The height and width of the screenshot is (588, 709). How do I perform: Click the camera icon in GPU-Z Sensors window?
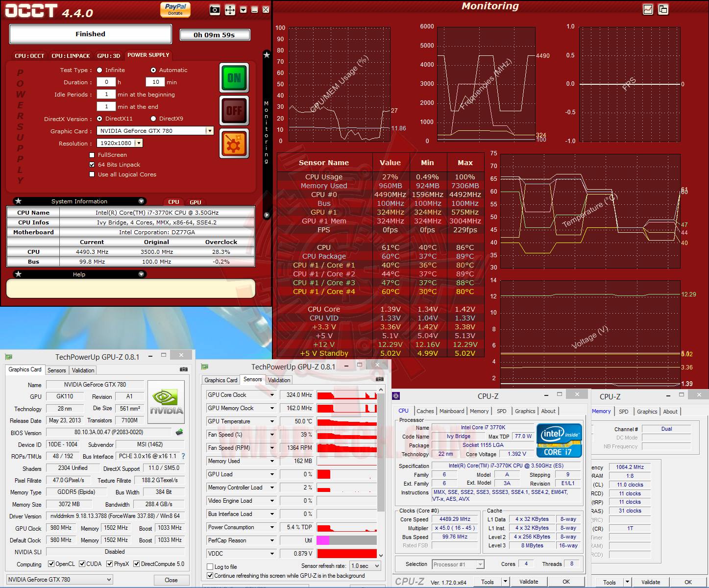click(379, 379)
